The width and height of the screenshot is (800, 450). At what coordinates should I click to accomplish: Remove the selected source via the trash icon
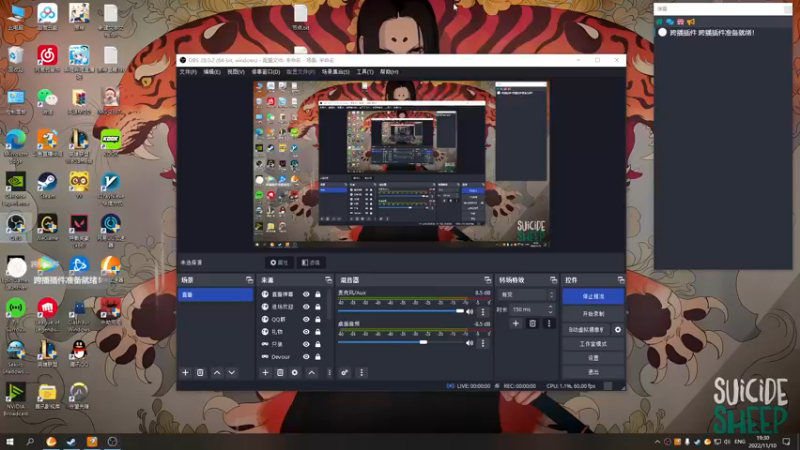pyautogui.click(x=280, y=372)
